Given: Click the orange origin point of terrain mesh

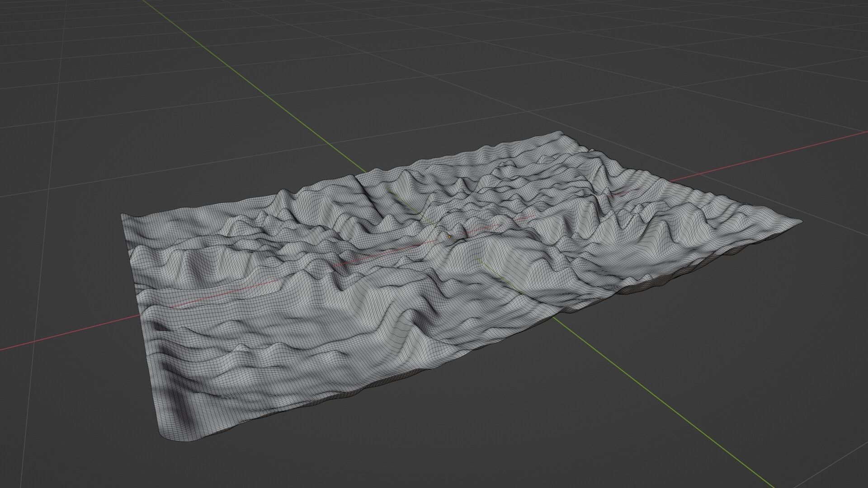Looking at the screenshot, I should [x=449, y=236].
